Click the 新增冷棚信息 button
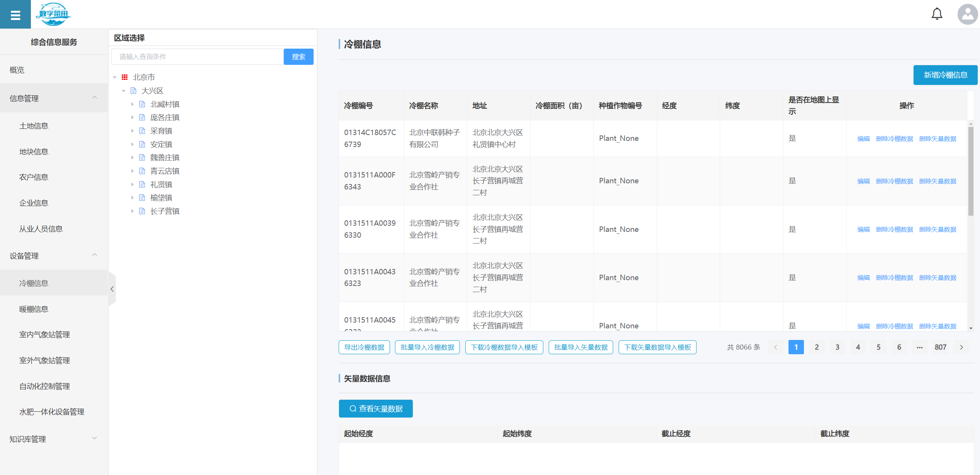980x475 pixels. [945, 75]
